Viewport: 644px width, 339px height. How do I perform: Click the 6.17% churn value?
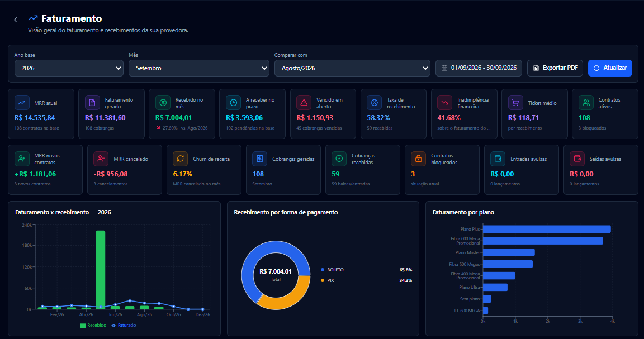[182, 174]
